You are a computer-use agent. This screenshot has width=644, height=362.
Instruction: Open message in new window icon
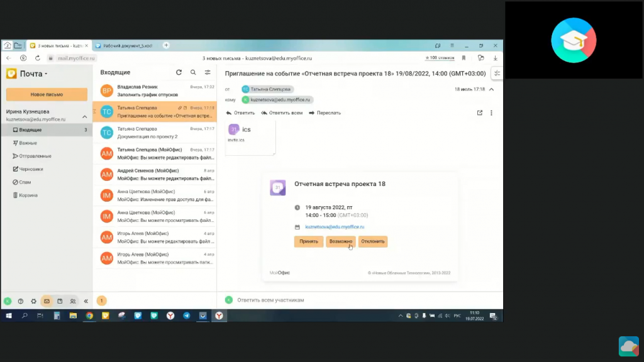[x=480, y=113]
